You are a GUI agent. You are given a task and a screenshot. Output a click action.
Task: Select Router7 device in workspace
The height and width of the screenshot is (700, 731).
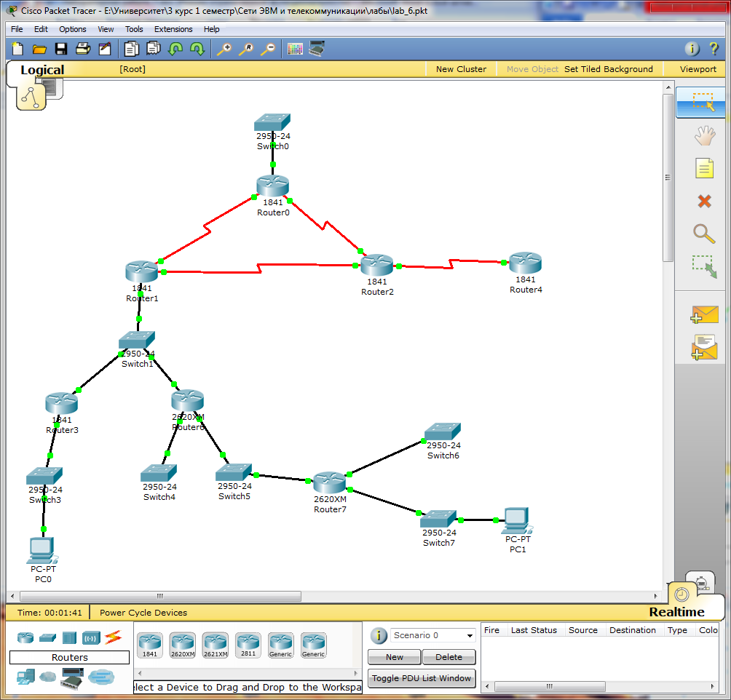click(x=330, y=483)
